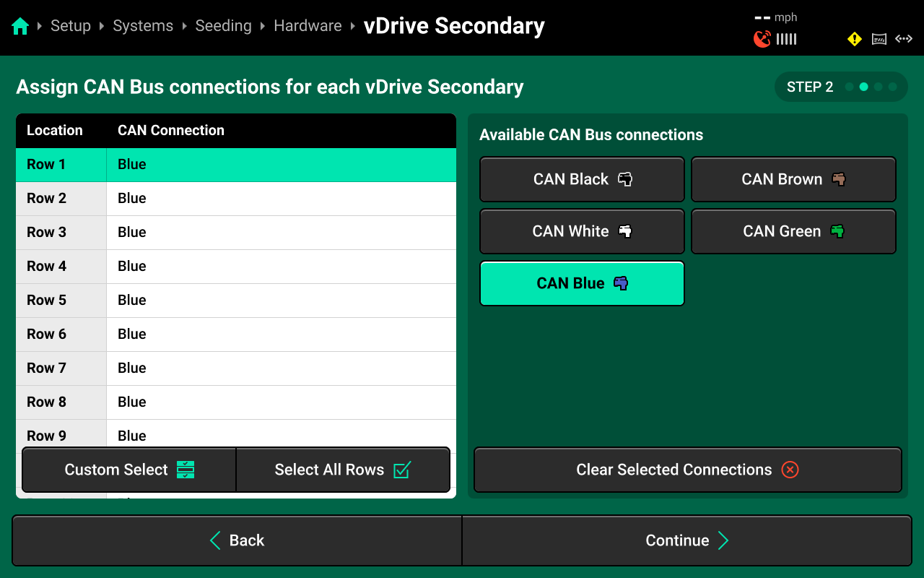Toggle the highlighted CAN Blue connection
The image size is (924, 578).
click(582, 283)
